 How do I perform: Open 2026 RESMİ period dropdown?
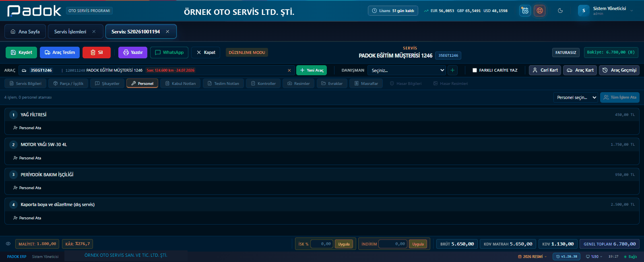532,256
